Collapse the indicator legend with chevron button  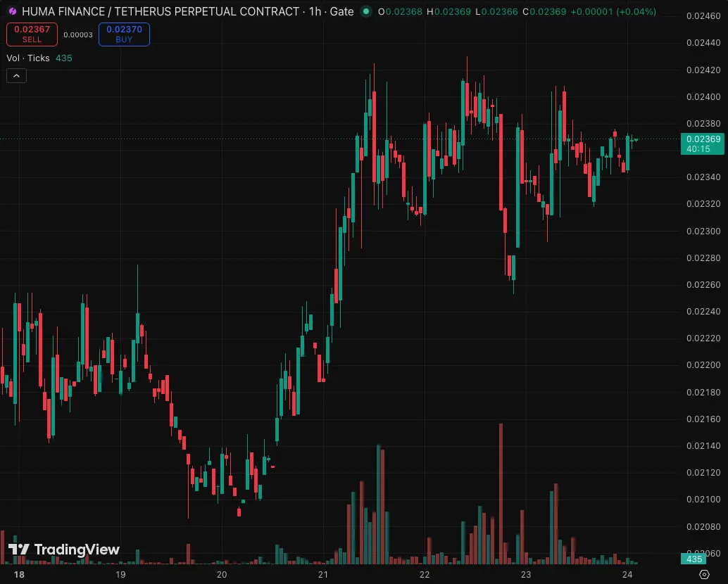coord(16,75)
